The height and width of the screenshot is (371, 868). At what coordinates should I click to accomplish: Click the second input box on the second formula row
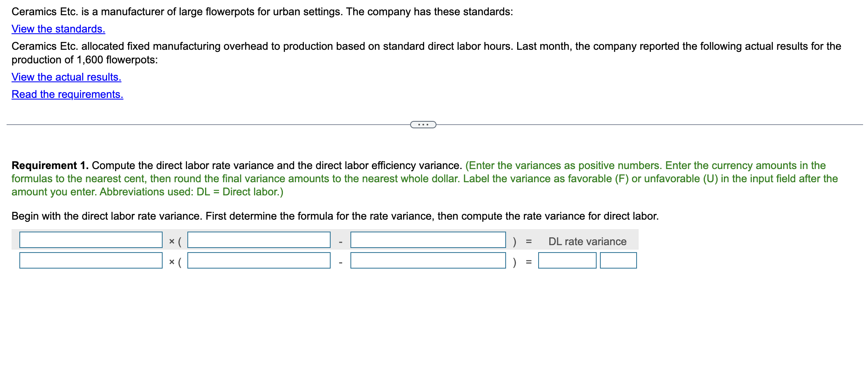coord(259,261)
